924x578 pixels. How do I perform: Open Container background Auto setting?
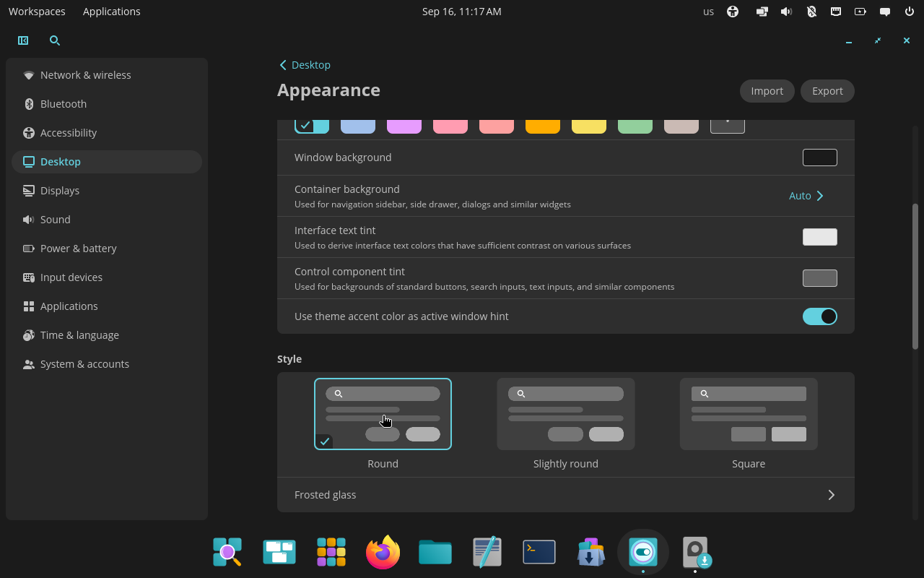point(806,196)
